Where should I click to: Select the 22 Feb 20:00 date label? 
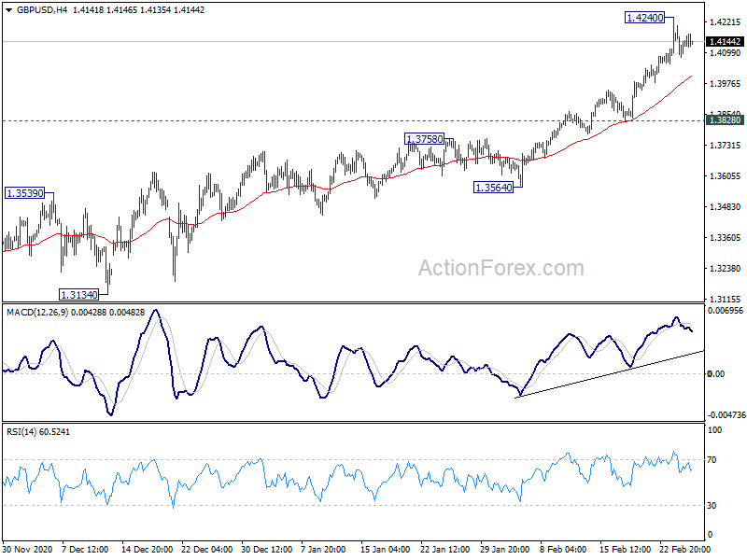coord(684,549)
